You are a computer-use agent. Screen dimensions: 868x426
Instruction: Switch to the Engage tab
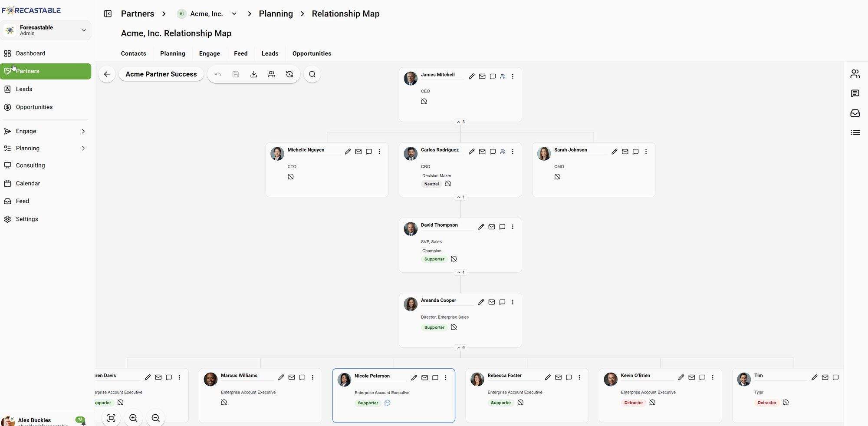210,54
